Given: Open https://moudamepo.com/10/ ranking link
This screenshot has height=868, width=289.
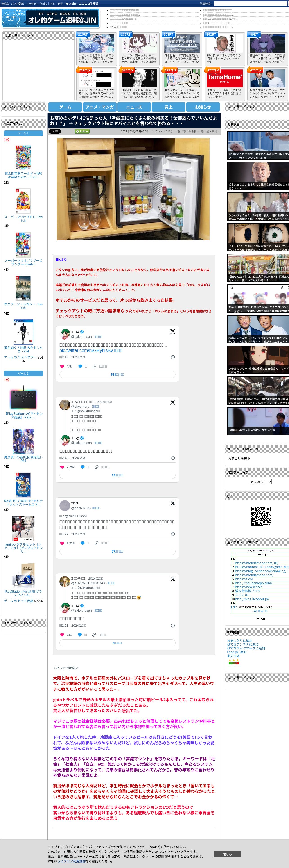Looking at the screenshot, I should [x=257, y=563].
